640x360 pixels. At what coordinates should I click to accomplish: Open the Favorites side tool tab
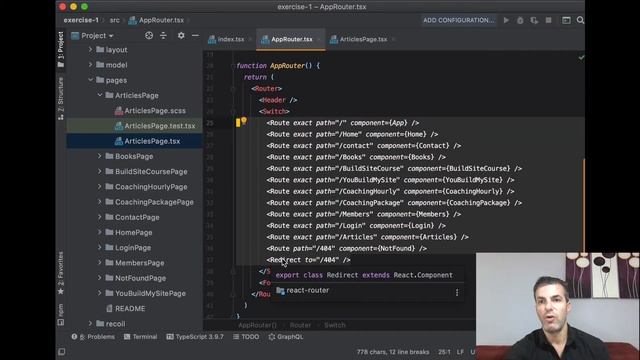[60, 273]
